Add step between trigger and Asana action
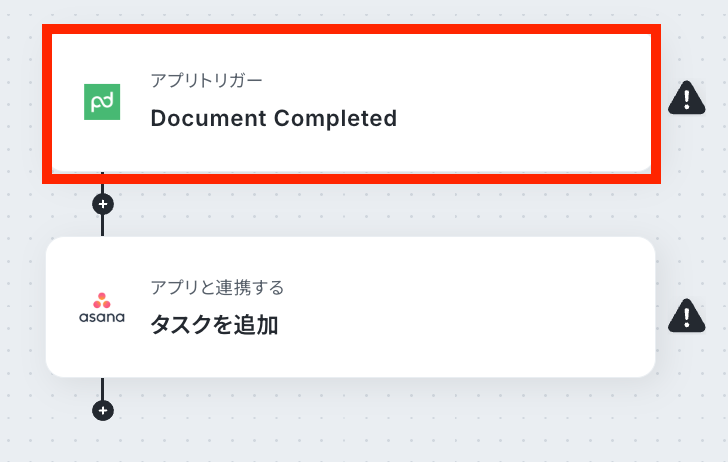The height and width of the screenshot is (462, 728). point(103,204)
